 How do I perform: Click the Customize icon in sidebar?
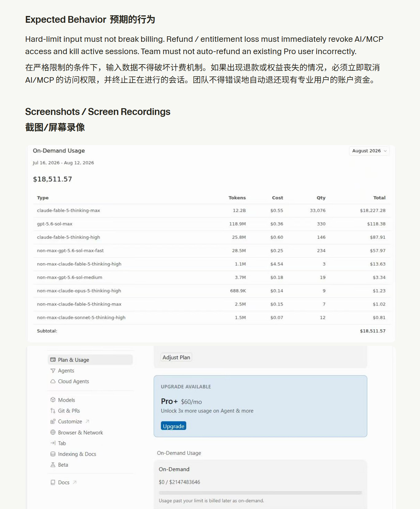click(x=53, y=421)
